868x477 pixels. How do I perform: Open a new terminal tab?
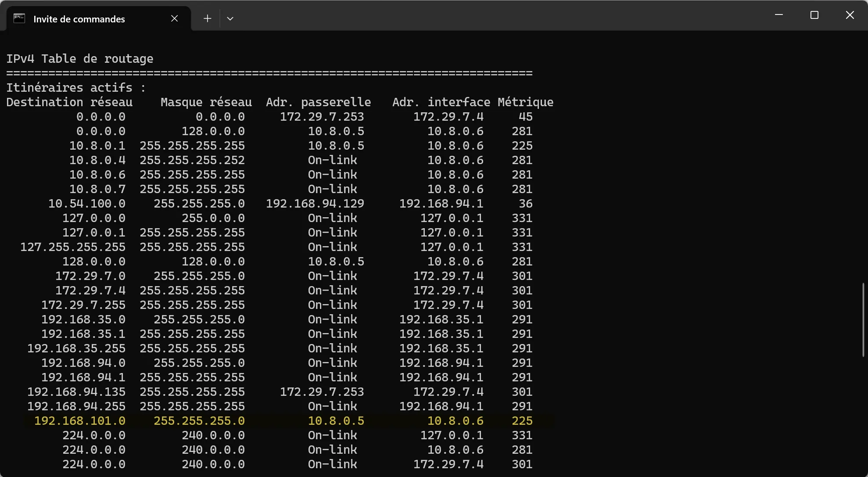click(x=208, y=18)
